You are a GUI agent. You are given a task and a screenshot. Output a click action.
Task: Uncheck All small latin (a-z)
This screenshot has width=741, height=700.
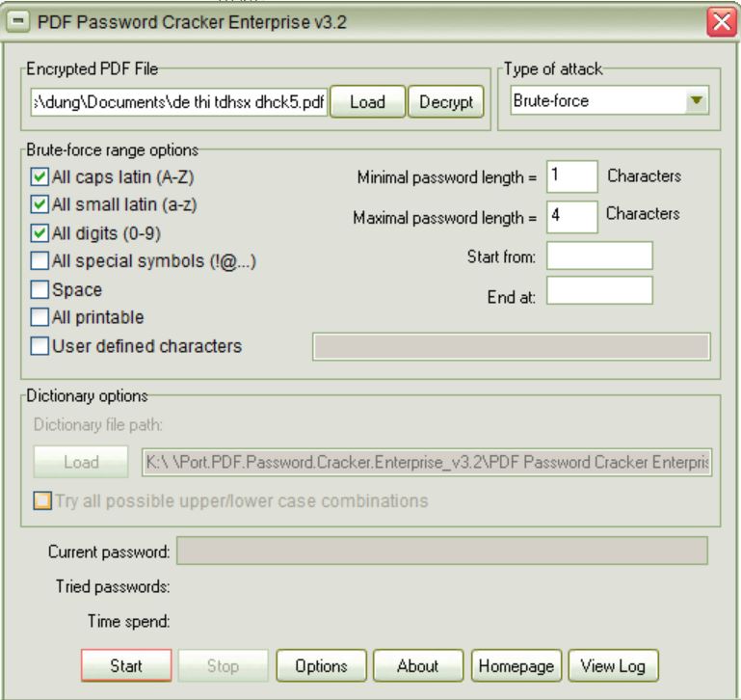[40, 204]
